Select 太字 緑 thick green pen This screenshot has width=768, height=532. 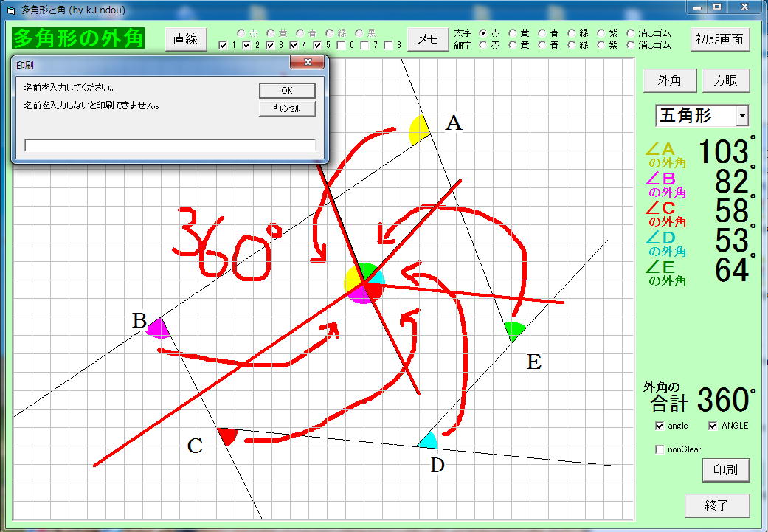(572, 33)
